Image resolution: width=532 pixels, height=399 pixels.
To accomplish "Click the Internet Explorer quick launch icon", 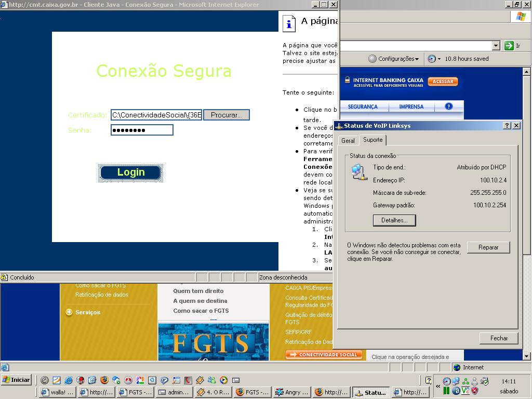I will coord(68,380).
